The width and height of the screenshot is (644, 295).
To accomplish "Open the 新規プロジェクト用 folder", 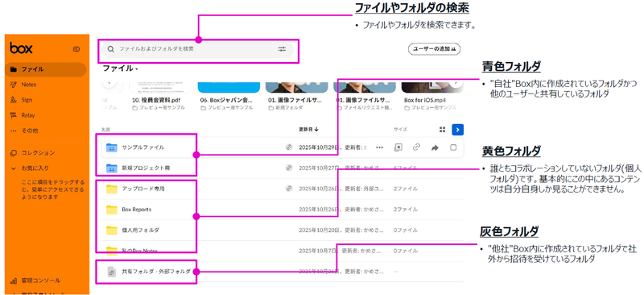I will [146, 168].
